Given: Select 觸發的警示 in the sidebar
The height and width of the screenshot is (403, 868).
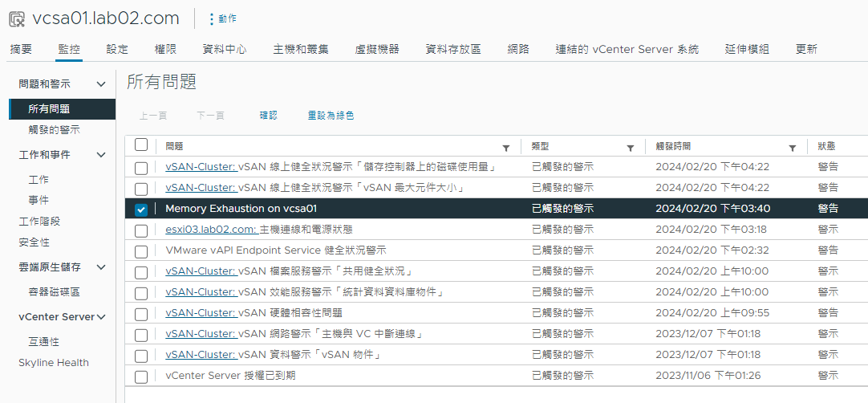Looking at the screenshot, I should (x=55, y=130).
